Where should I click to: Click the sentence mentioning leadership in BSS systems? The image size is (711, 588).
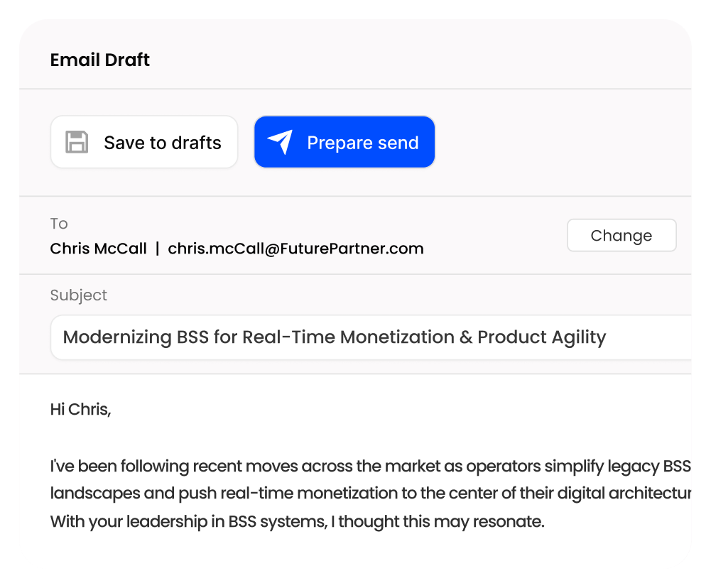point(297,521)
